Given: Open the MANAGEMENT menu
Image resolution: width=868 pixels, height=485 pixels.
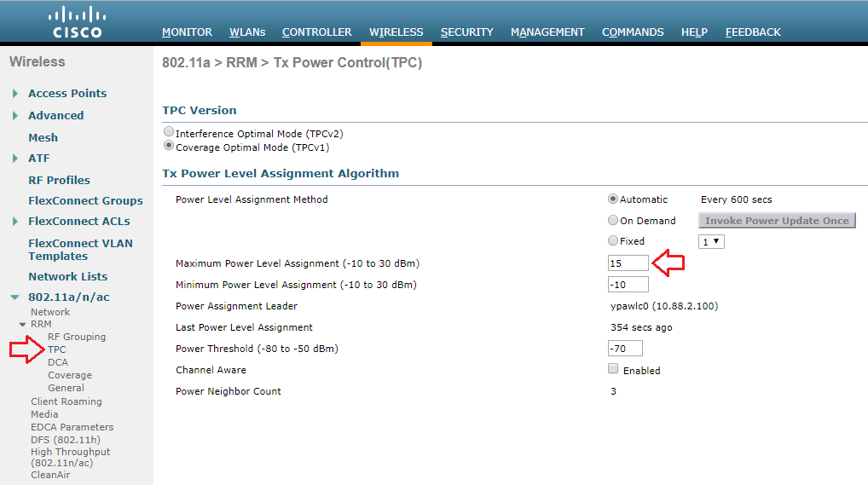Looking at the screenshot, I should pos(547,32).
